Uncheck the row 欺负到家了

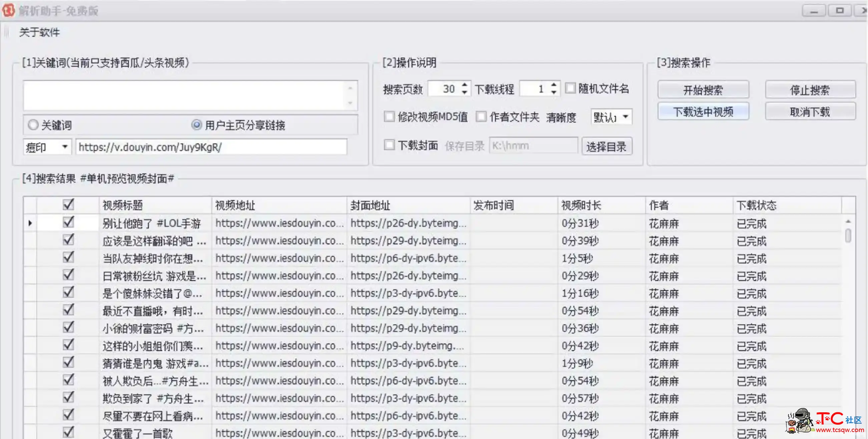68,397
